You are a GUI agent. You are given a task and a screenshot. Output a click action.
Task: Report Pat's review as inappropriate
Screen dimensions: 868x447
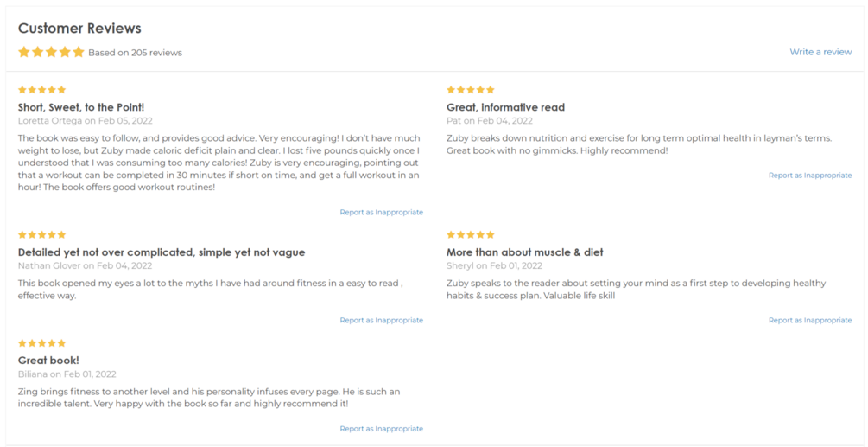tap(810, 175)
